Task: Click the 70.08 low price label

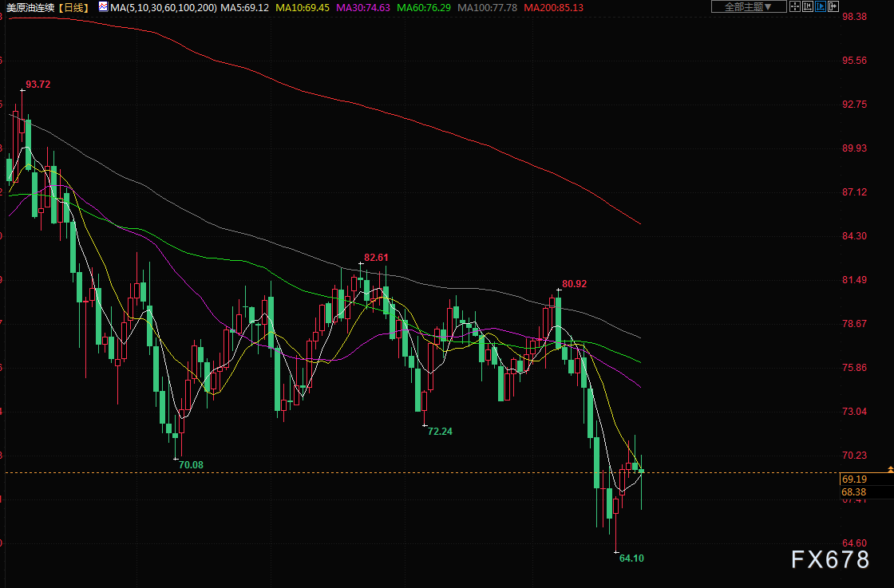Action: click(191, 465)
